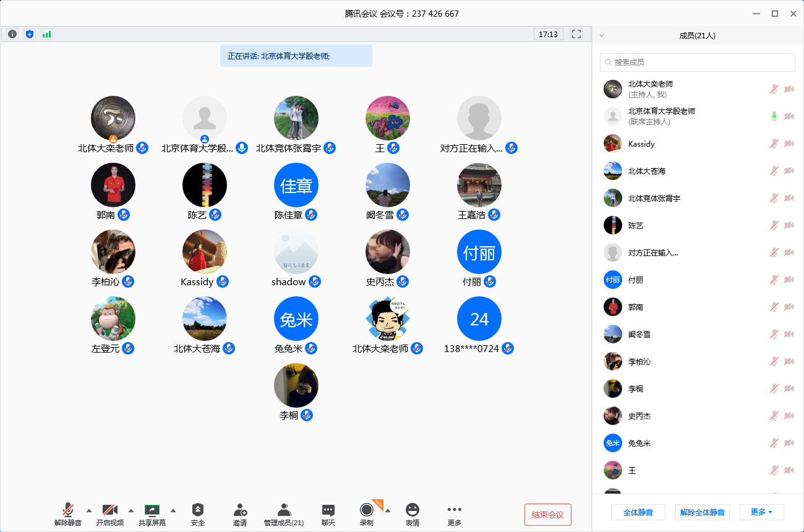Click the End Meeting (结束会议) button
The width and height of the screenshot is (804, 532).
tap(547, 515)
